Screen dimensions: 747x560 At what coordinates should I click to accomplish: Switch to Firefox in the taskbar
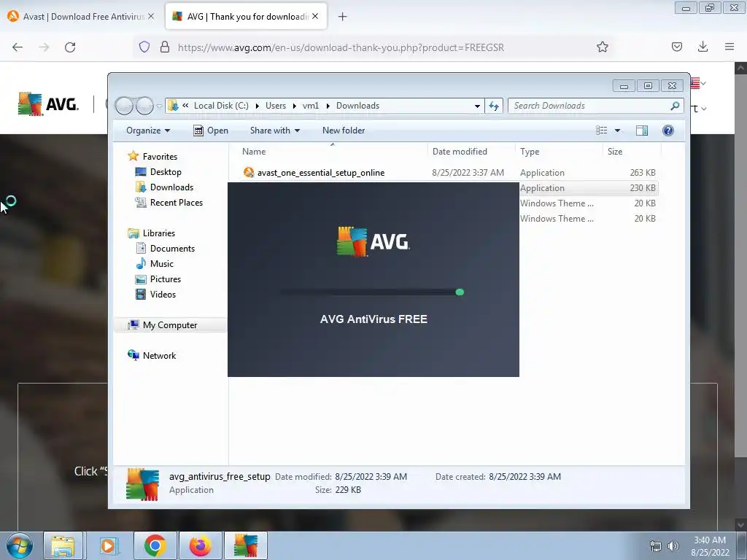click(201, 545)
